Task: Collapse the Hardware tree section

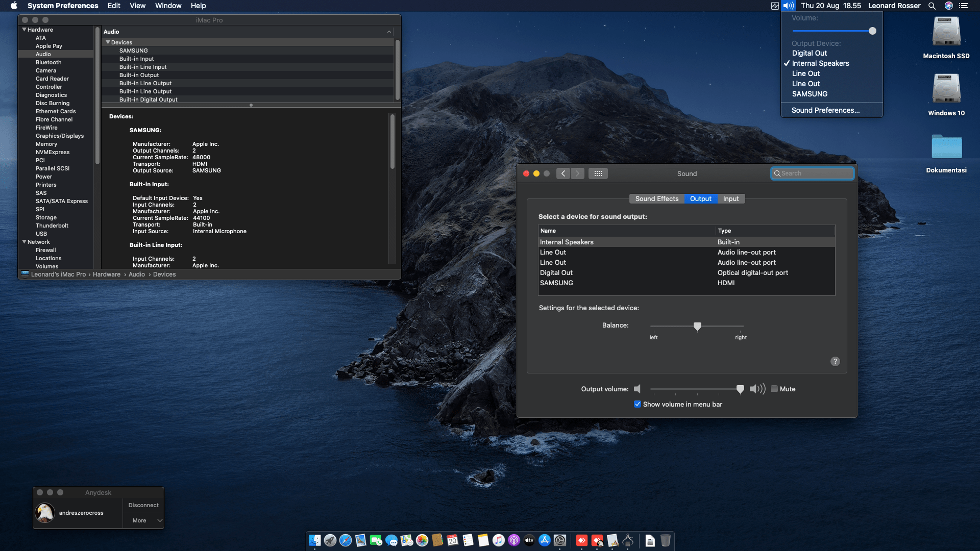Action: (x=24, y=30)
